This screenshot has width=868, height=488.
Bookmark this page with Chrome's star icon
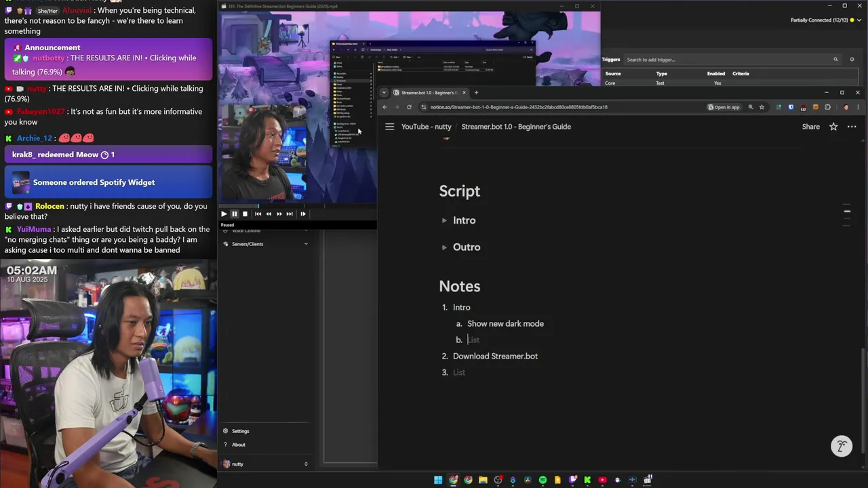762,107
